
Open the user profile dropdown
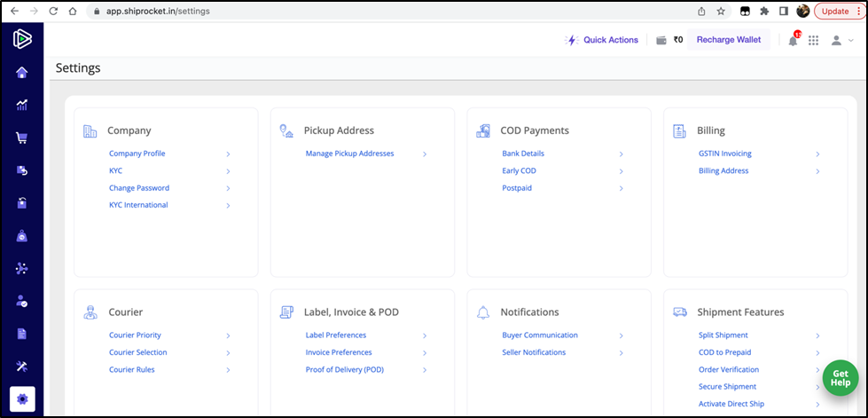point(841,40)
